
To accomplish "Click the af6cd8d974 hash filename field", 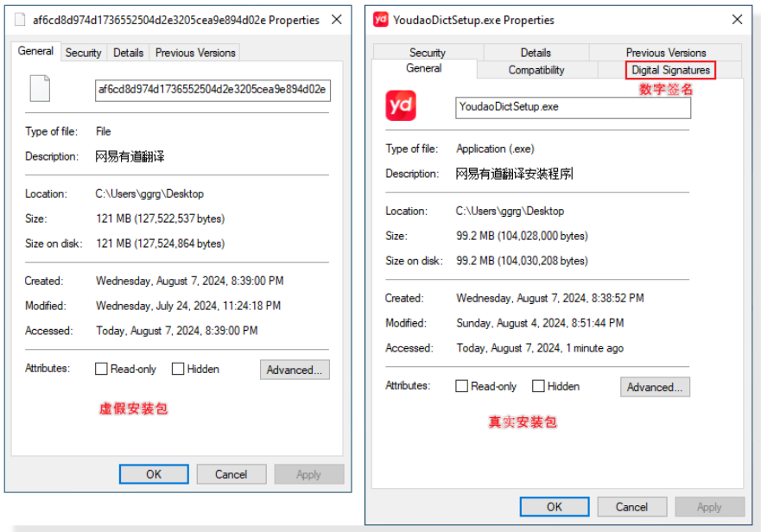I will pyautogui.click(x=212, y=90).
